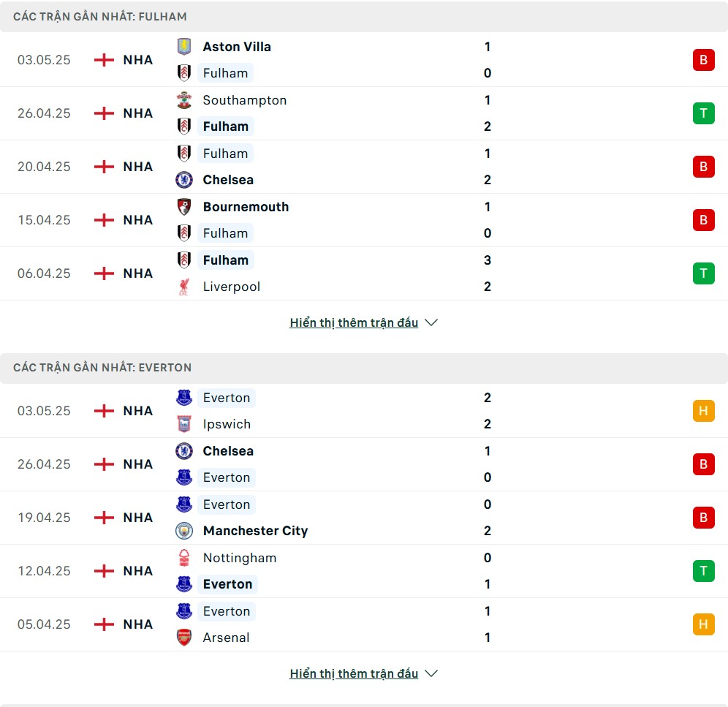The image size is (728, 707).
Task: Click the Manchester City club crest
Action: click(184, 531)
